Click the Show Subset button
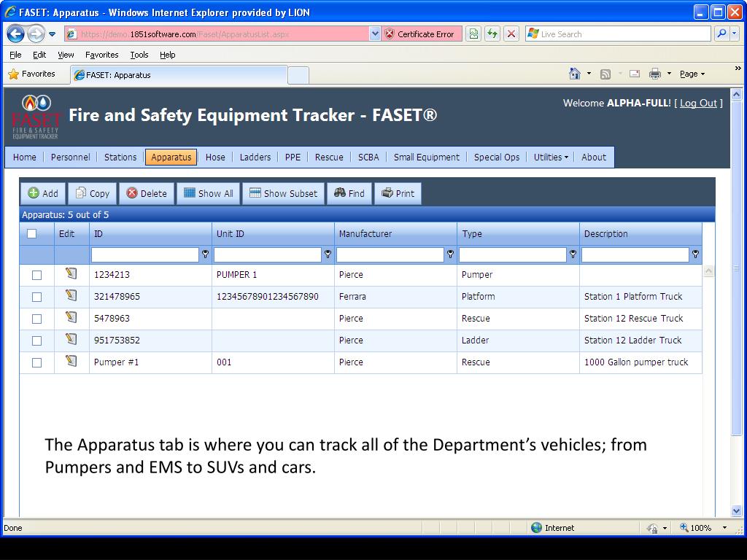Viewport: 747px width, 560px height. click(x=283, y=193)
